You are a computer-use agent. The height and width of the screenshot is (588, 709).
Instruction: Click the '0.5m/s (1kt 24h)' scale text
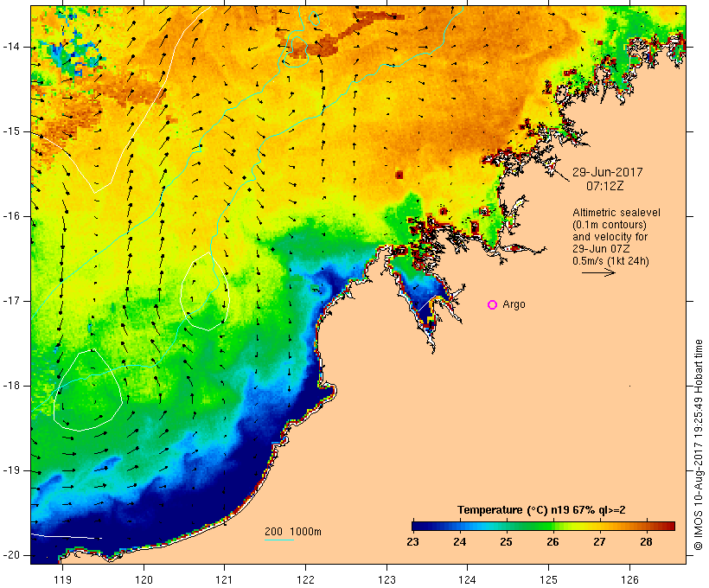coord(610,261)
